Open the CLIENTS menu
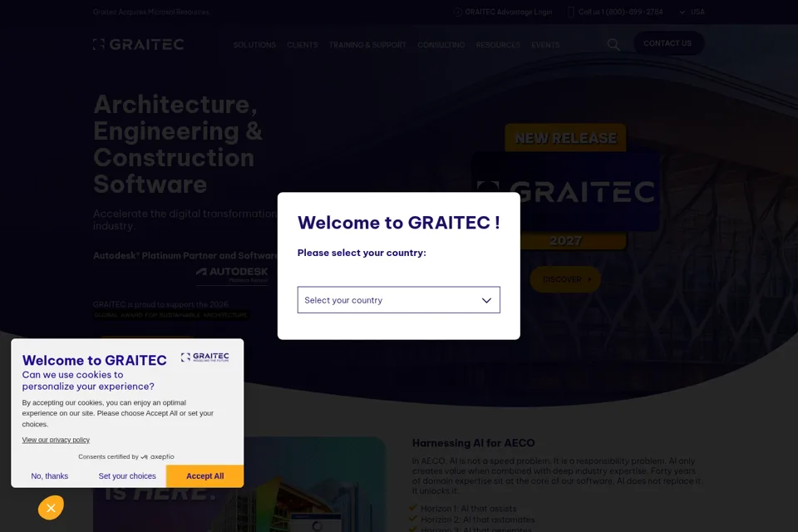798x532 pixels. (x=303, y=45)
